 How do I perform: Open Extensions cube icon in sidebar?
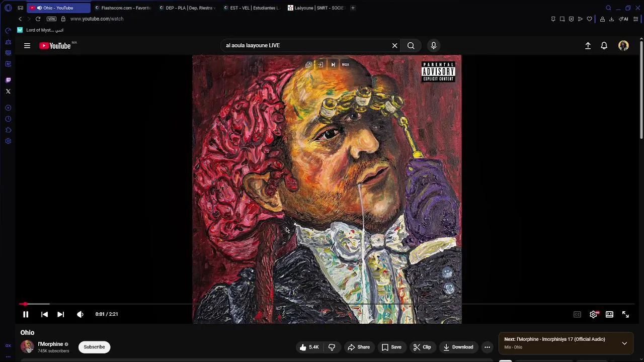(x=8, y=130)
